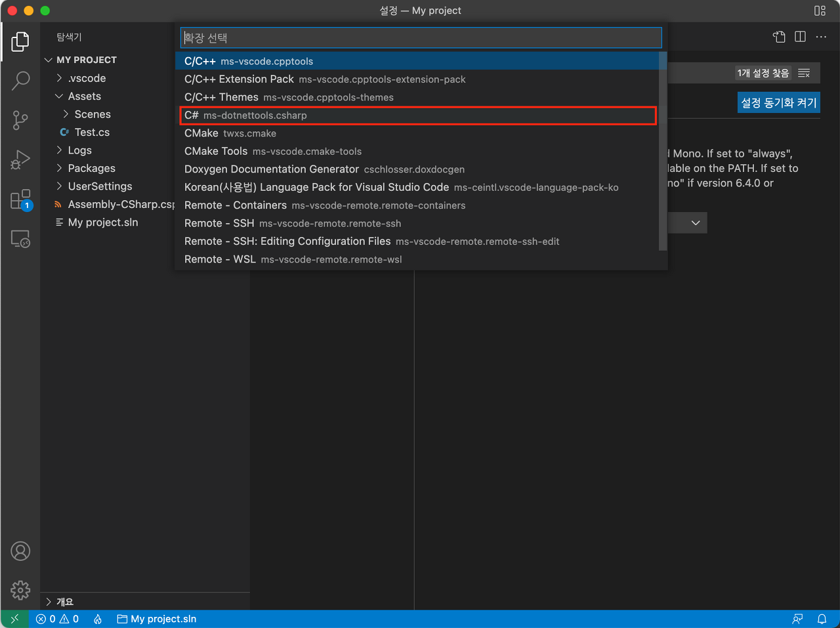This screenshot has width=840, height=628.
Task: Open the Accounts icon in activity bar
Action: pos(20,551)
